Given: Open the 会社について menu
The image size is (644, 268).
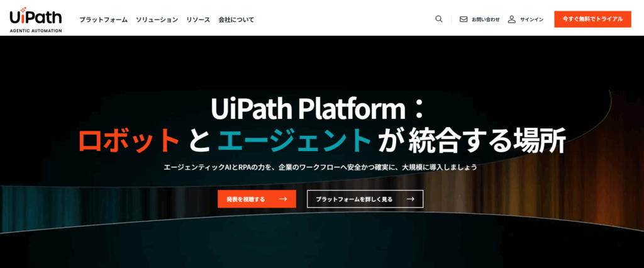Looking at the screenshot, I should [x=236, y=20].
